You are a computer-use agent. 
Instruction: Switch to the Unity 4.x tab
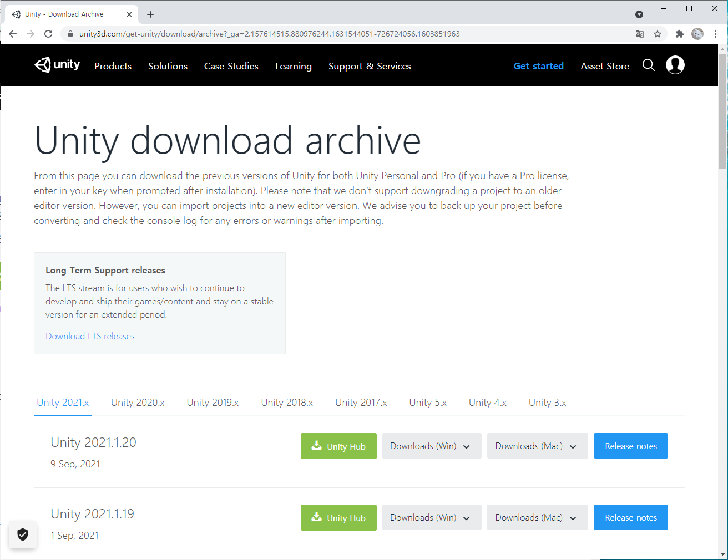(x=488, y=403)
